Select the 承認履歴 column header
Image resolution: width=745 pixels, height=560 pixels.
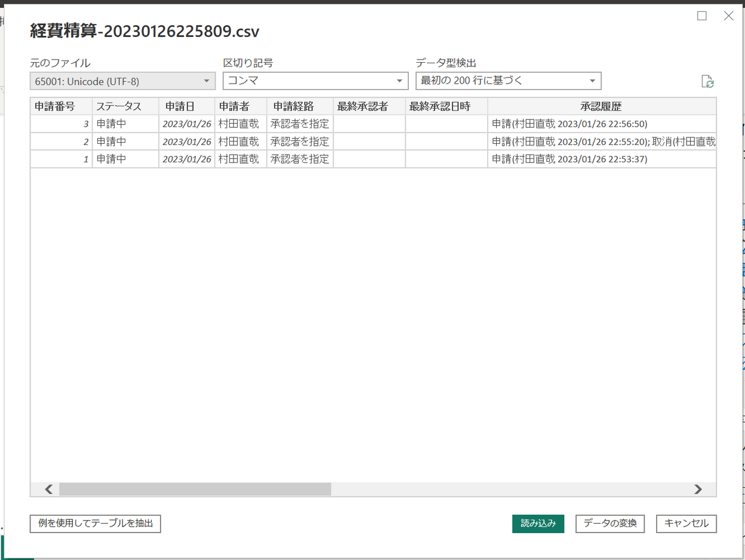click(602, 106)
